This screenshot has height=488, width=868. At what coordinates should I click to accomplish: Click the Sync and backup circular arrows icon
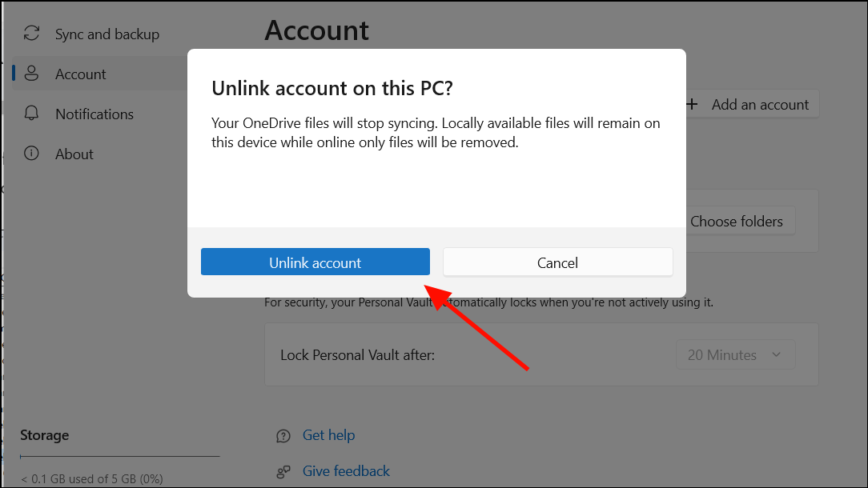(x=31, y=34)
